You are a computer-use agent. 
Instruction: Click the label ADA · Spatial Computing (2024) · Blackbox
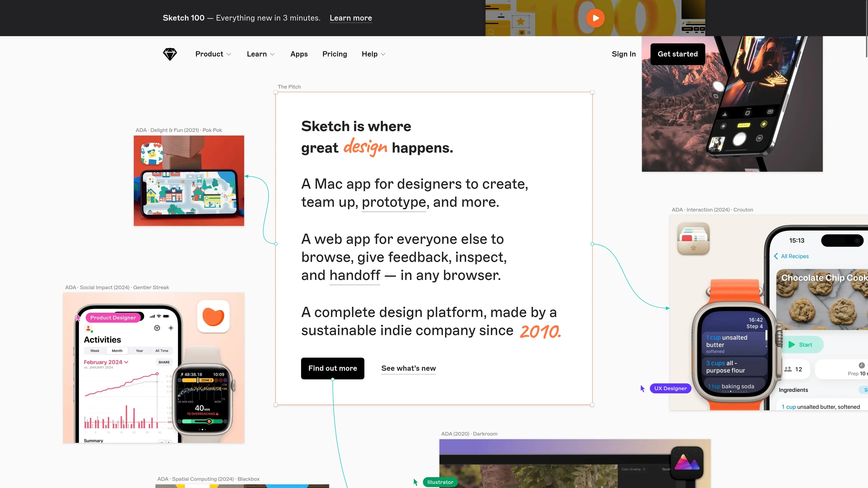coord(208,479)
